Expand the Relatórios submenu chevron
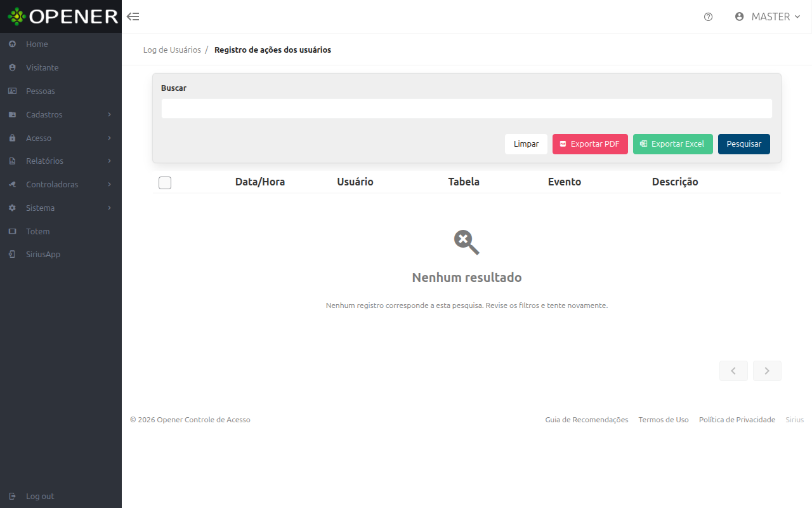Image resolution: width=812 pixels, height=508 pixels. [x=110, y=161]
